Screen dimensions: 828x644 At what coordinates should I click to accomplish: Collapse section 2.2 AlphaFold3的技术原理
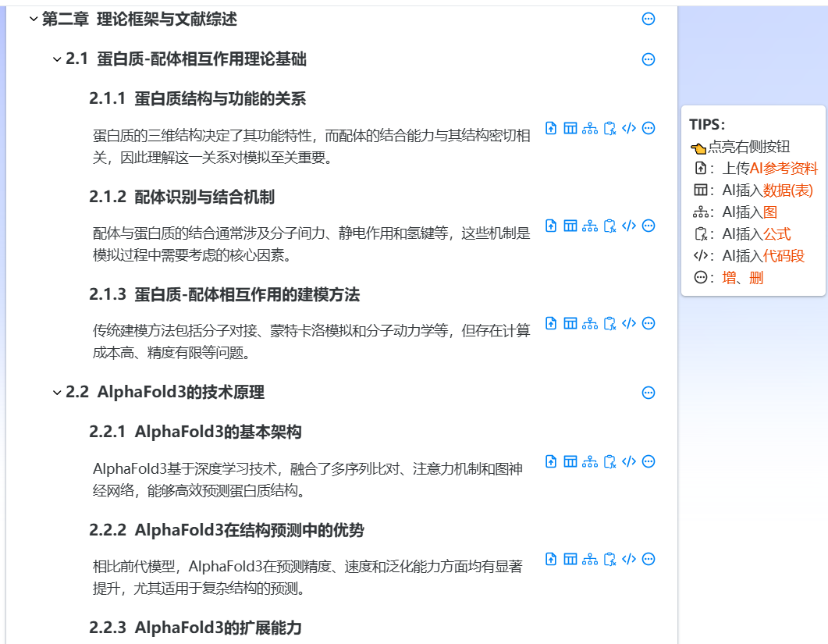[57, 393]
